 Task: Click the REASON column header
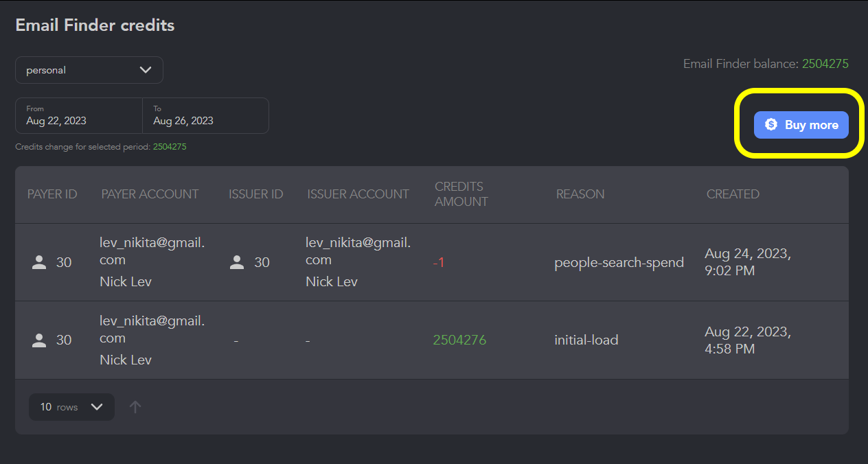(580, 194)
